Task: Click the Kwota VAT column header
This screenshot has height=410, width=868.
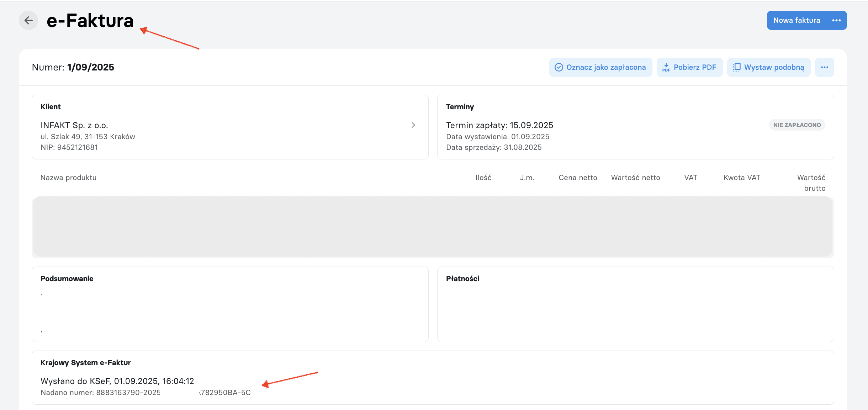Action: (x=742, y=178)
